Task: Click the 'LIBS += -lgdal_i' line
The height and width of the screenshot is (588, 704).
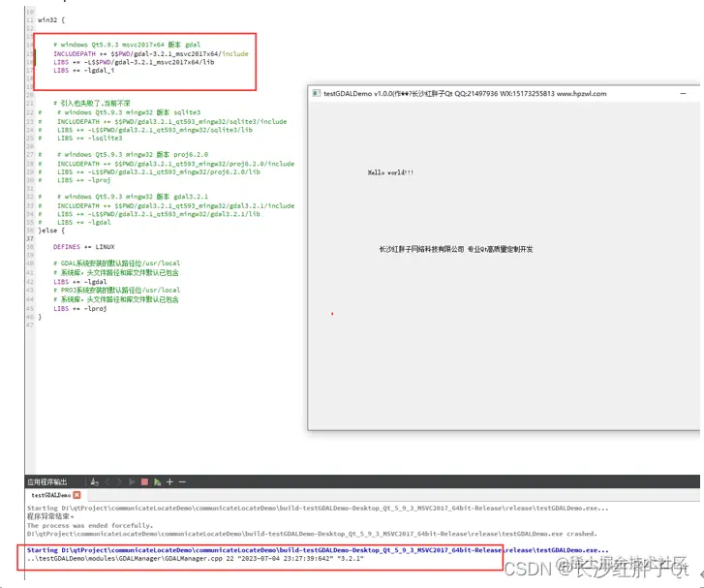Action: pos(83,70)
